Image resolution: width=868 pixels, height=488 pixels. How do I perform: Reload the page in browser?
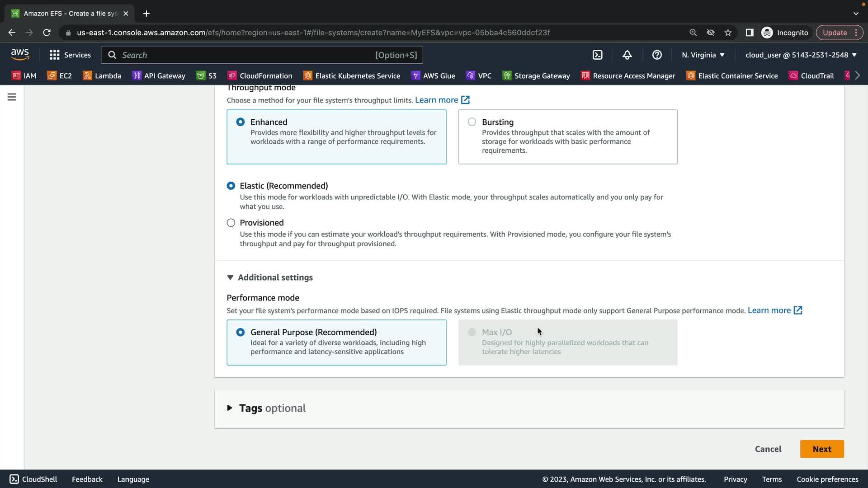click(47, 33)
